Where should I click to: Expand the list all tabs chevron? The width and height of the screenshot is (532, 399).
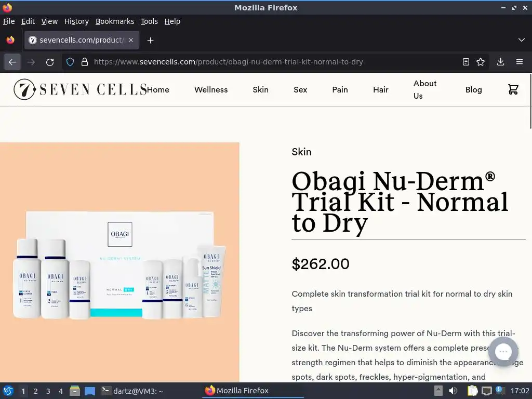522,40
